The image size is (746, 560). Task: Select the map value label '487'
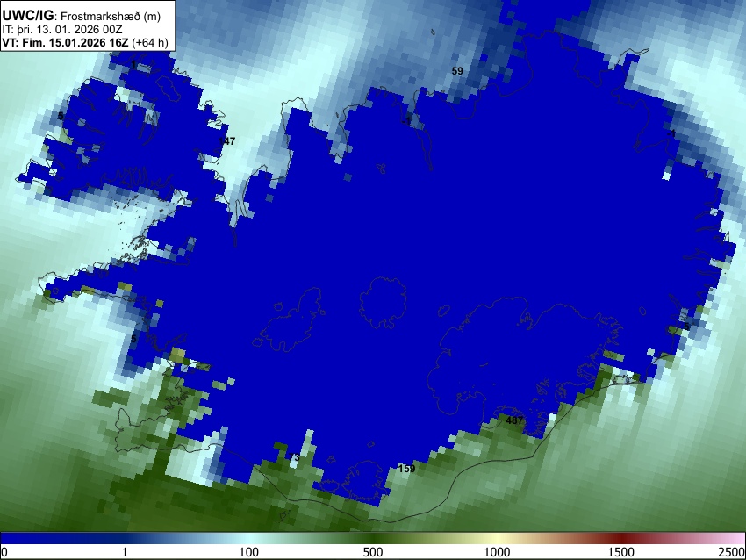click(x=514, y=420)
